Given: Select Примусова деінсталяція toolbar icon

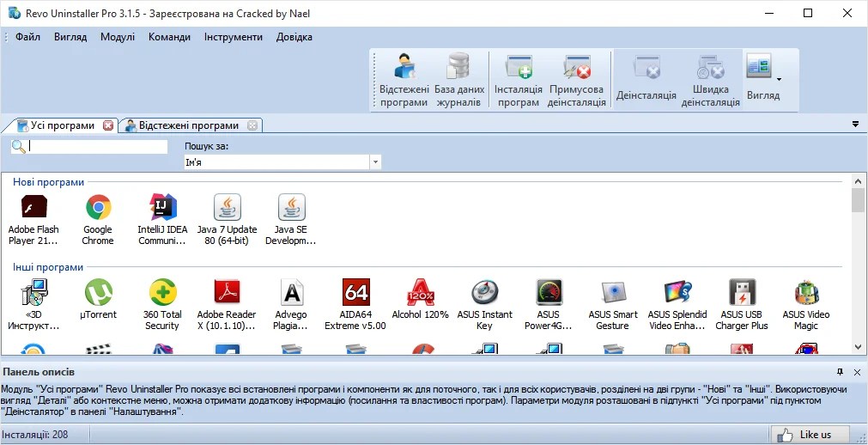Looking at the screenshot, I should click(x=576, y=81).
